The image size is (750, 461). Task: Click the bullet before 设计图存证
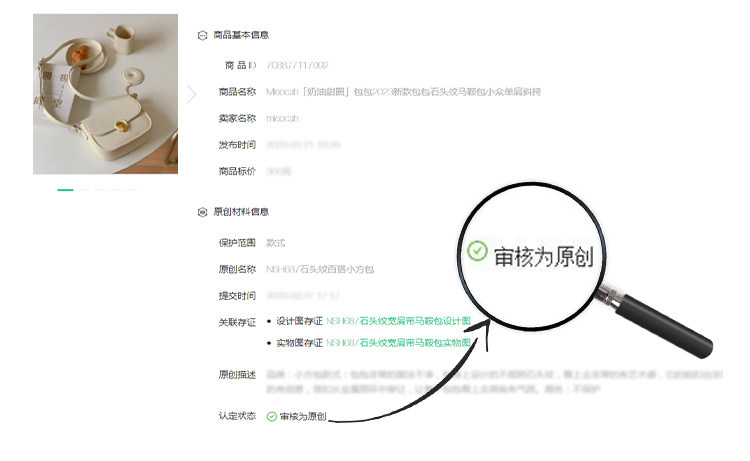pyautogui.click(x=269, y=321)
